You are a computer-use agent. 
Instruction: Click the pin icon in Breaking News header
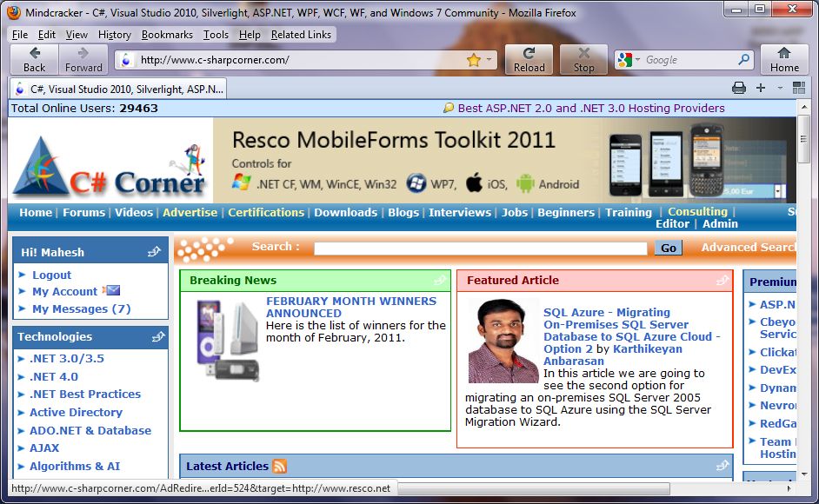tap(440, 281)
